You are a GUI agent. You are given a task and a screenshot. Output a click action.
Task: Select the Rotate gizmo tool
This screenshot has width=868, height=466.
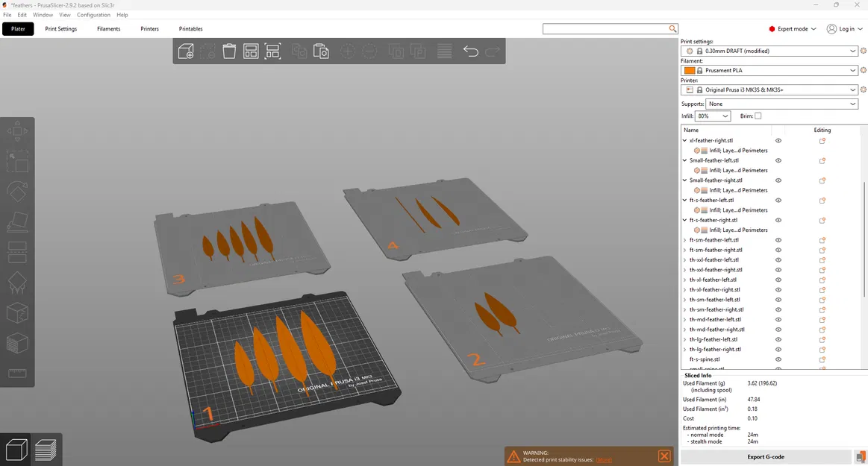(x=17, y=192)
